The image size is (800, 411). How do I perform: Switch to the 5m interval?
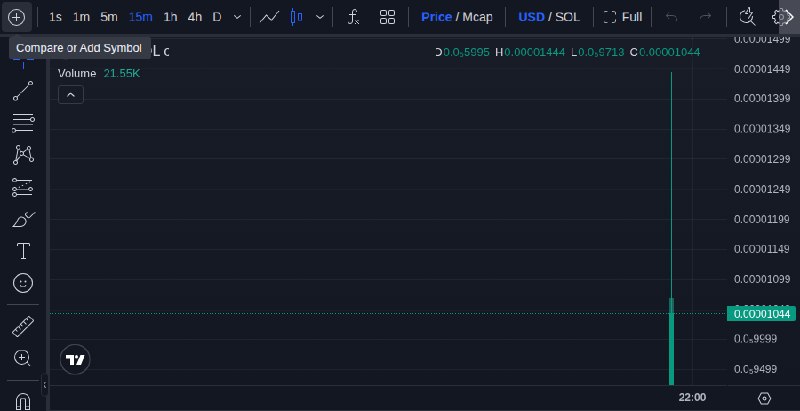point(109,17)
